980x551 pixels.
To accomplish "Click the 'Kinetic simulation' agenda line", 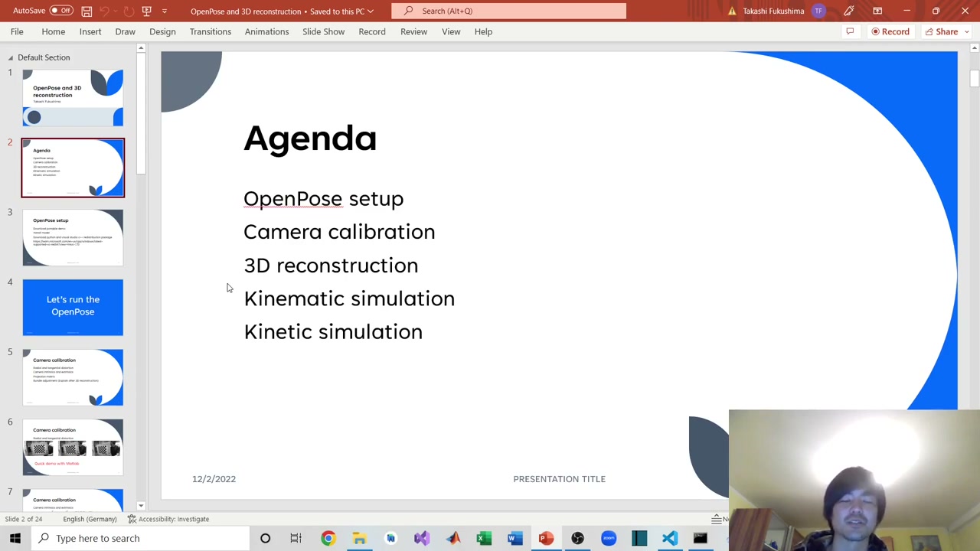I will 333,331.
